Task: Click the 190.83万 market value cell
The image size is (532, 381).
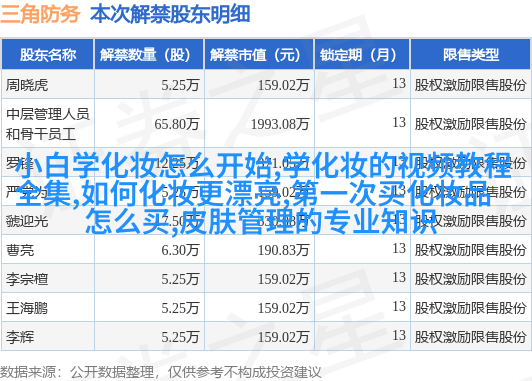Action: [x=259, y=250]
